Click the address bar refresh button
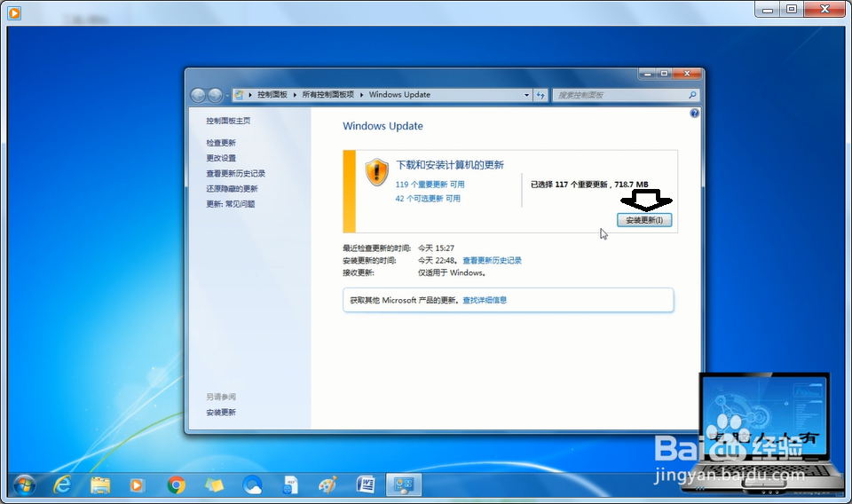The image size is (852, 504). click(x=540, y=95)
